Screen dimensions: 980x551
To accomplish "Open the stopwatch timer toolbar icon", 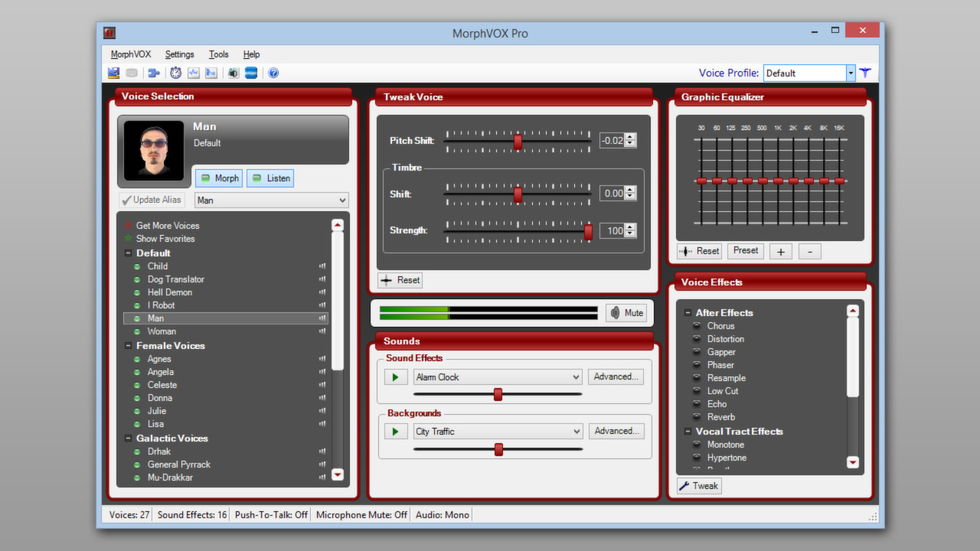I will click(x=175, y=73).
